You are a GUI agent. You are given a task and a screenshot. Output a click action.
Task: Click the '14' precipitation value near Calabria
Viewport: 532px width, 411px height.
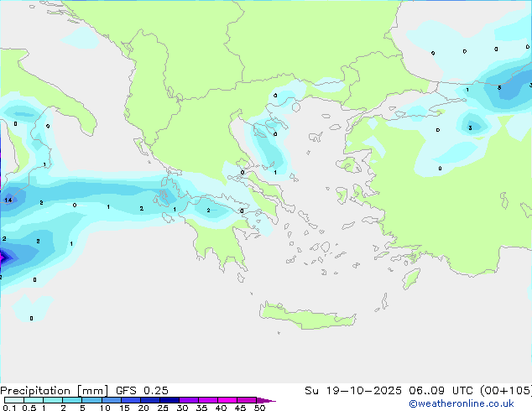pos(8,200)
